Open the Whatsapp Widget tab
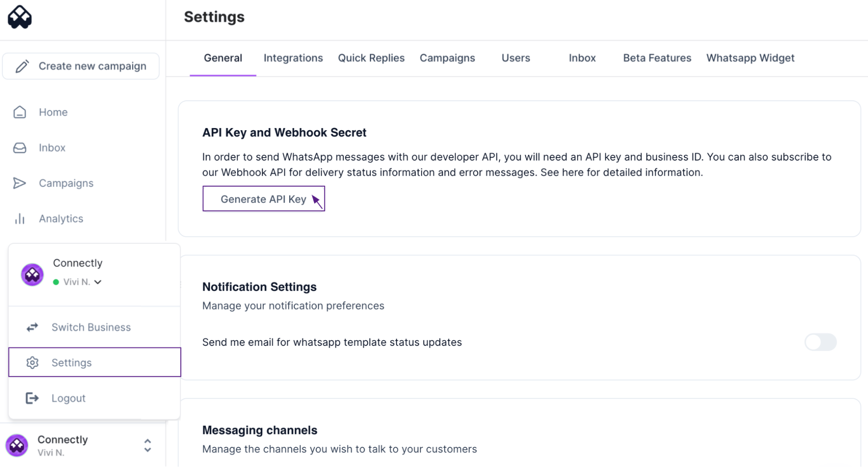This screenshot has width=868, height=470. pos(750,58)
